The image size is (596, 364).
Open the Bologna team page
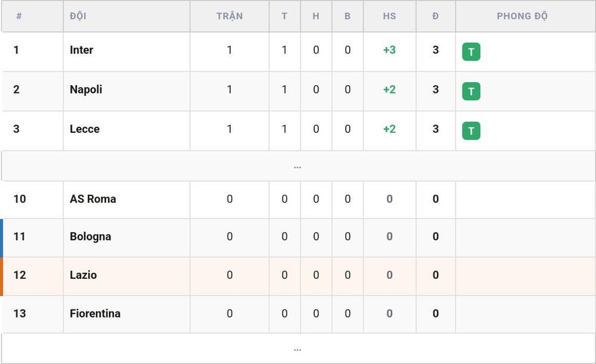pos(91,237)
